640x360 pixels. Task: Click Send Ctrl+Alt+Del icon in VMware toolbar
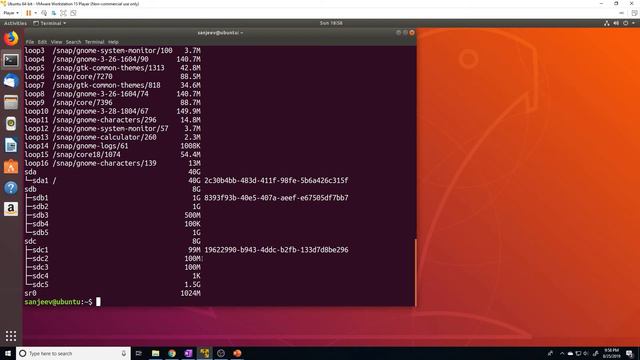pyautogui.click(x=44, y=13)
